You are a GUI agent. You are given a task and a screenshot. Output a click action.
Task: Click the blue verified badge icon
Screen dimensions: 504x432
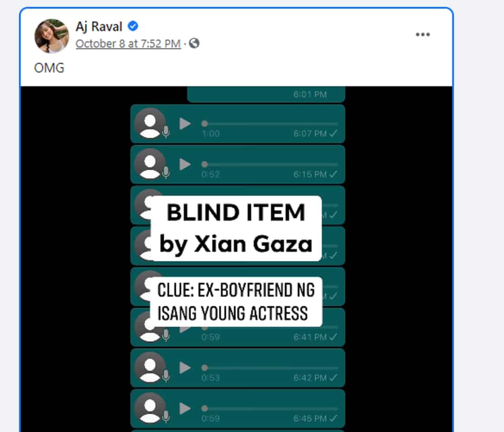click(133, 26)
